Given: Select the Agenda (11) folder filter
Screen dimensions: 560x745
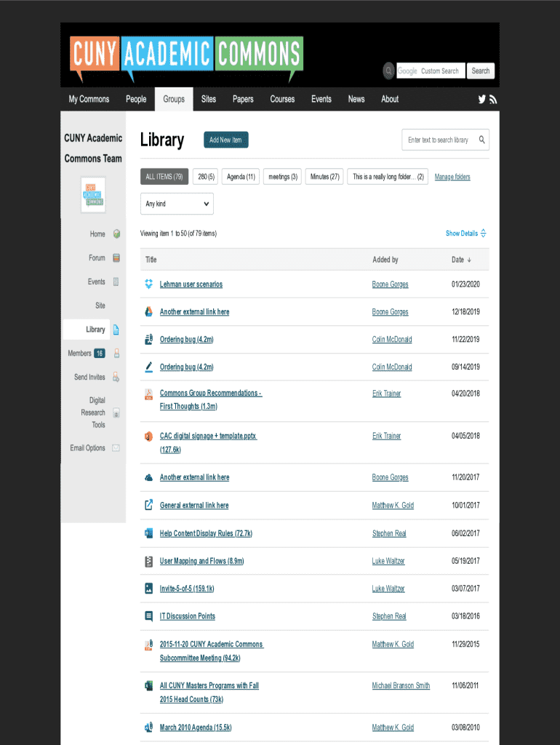Looking at the screenshot, I should click(x=241, y=177).
